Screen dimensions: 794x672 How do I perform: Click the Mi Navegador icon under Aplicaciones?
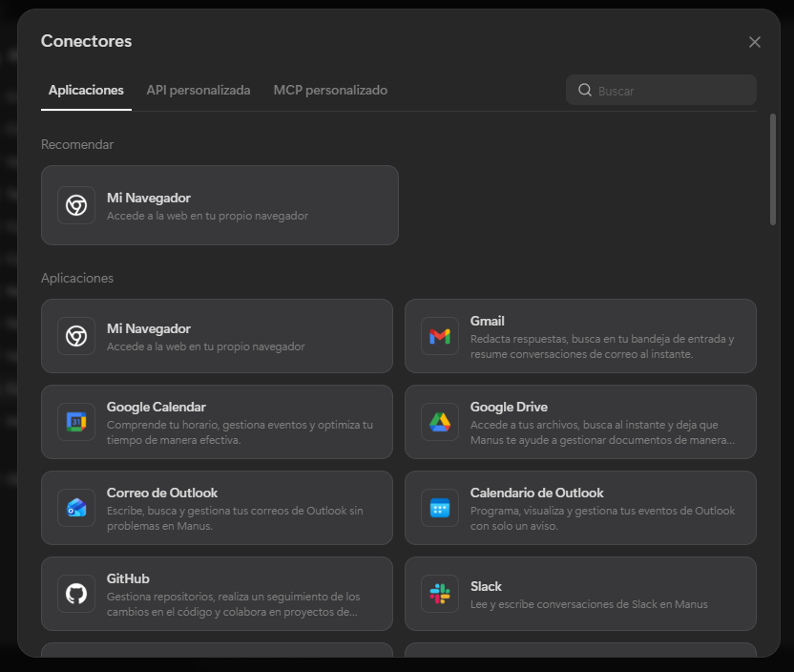click(x=76, y=336)
